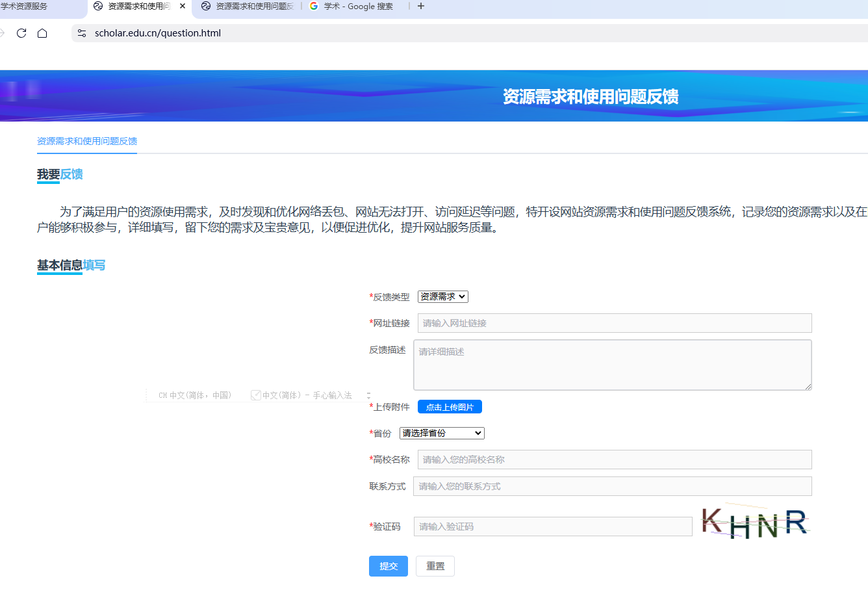This screenshot has width=868, height=598.
Task: Expand the 请选择省份 province dropdown
Action: pyautogui.click(x=442, y=433)
